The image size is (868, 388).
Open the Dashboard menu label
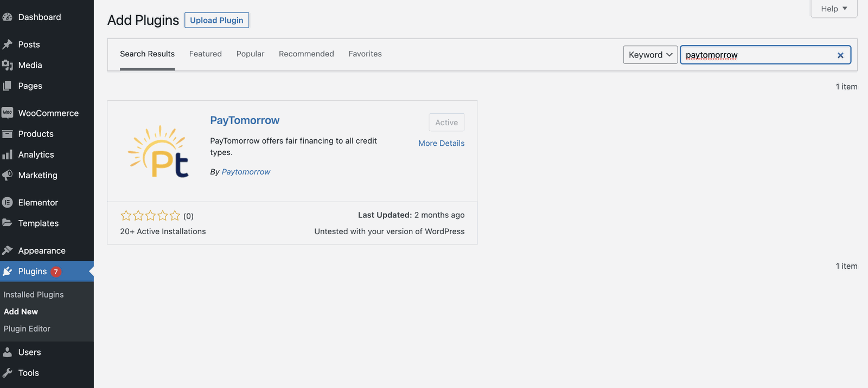(40, 17)
